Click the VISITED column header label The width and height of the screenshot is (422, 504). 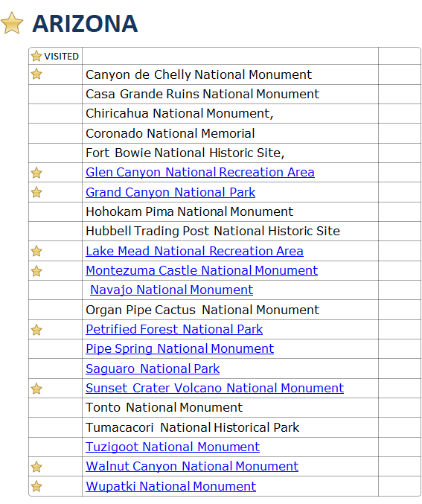pyautogui.click(x=61, y=57)
